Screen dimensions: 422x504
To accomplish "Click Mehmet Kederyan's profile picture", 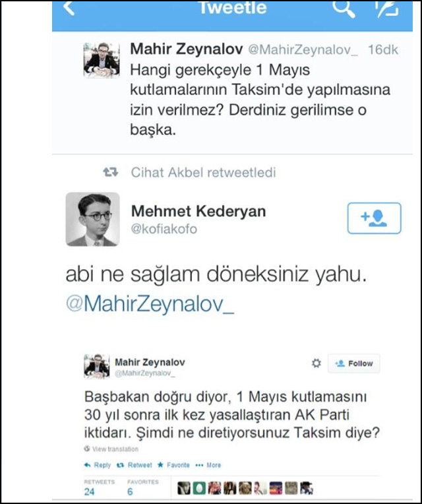I will pos(93,219).
